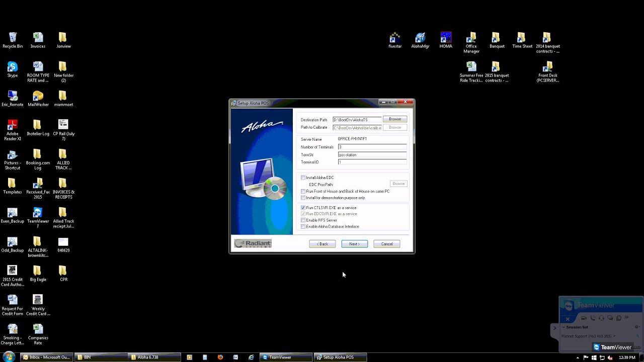Select the Odd_Backup desktop icon
The image size is (644, 362).
[13, 245]
